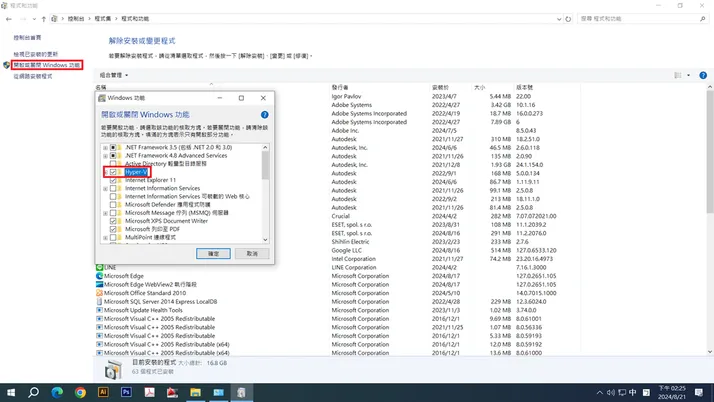Uncheck the Internet Explorer 11 checkbox
Image resolution: width=714 pixels, height=402 pixels.
[113, 180]
